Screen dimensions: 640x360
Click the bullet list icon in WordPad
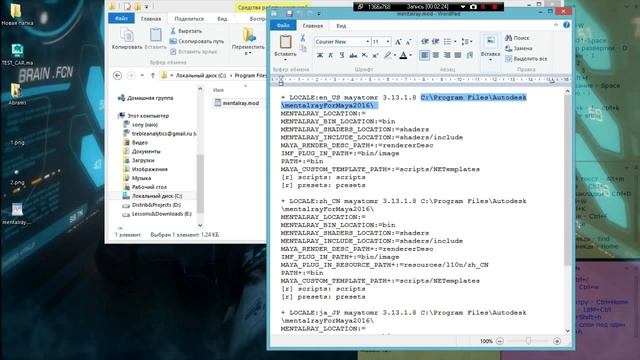click(x=447, y=42)
